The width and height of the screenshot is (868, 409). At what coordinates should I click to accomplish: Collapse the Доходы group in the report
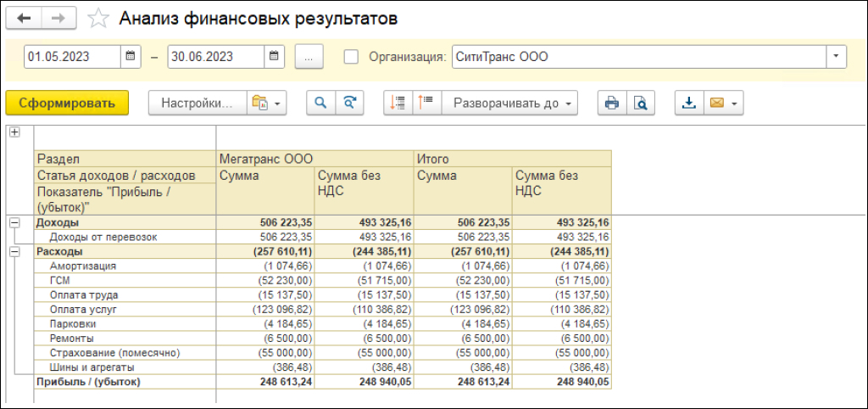click(x=14, y=223)
